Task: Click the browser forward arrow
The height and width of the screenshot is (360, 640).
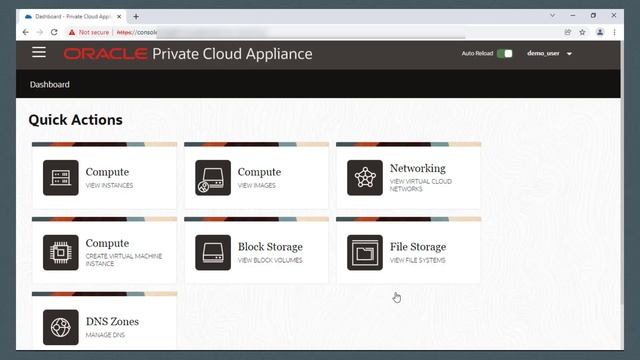Action: click(x=40, y=32)
